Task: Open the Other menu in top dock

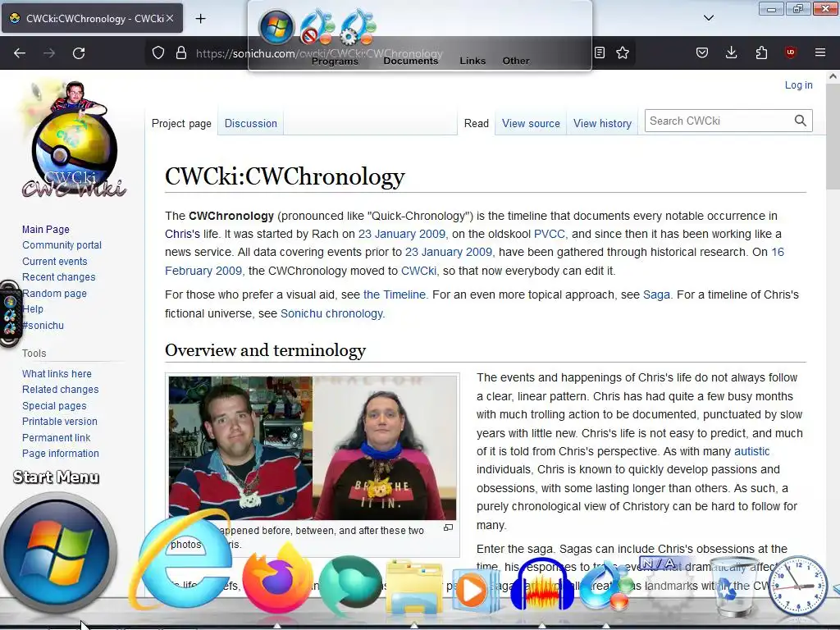Action: point(516,61)
